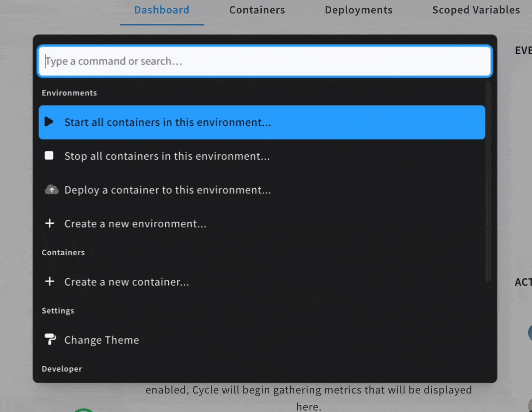
Task: Select Start all containers in this environment
Action: (x=167, y=122)
